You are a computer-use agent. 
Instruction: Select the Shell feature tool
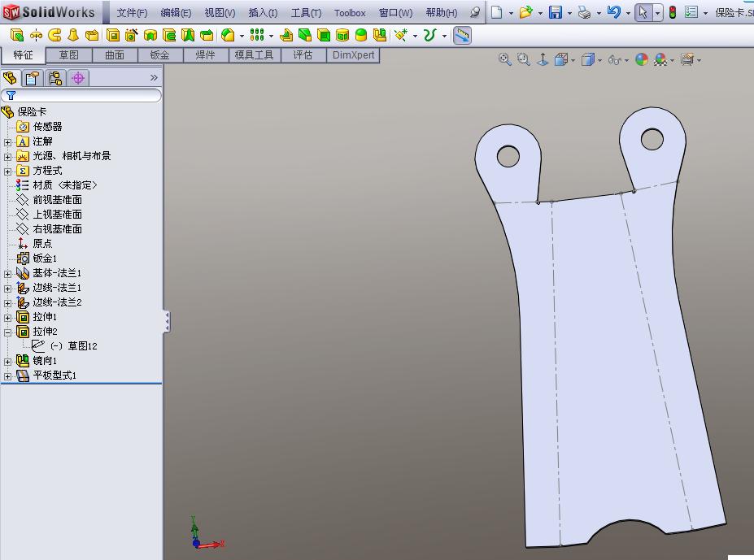[324, 35]
